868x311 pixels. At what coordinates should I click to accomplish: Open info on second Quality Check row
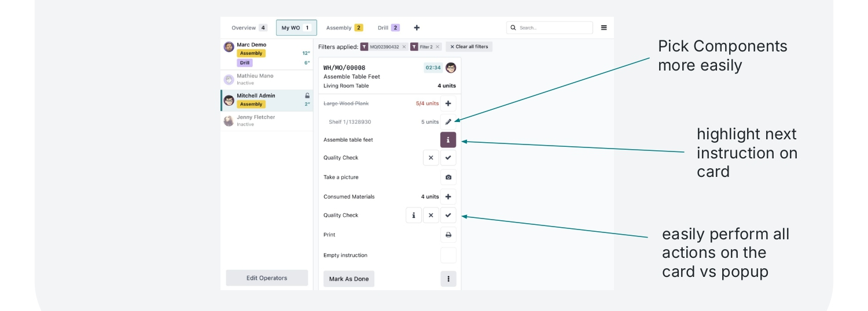tap(413, 215)
